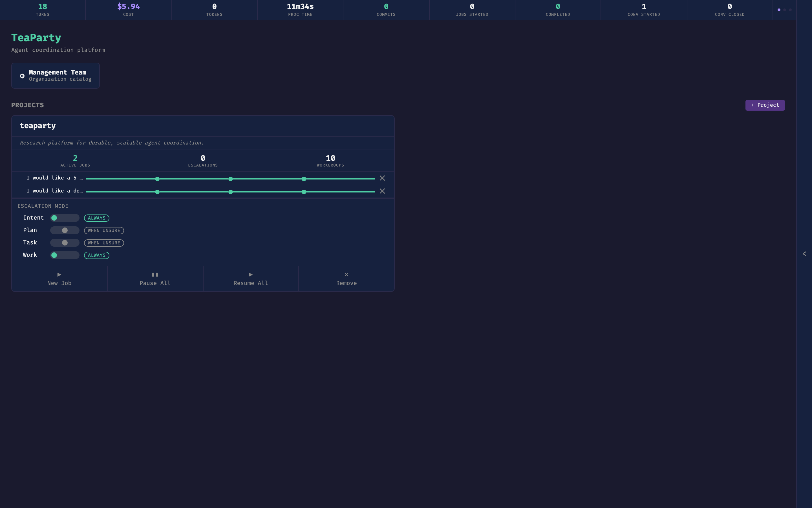Image resolution: width=812 pixels, height=508 pixels.
Task: Open the "I would like a 5 …" job row
Action: [203, 178]
